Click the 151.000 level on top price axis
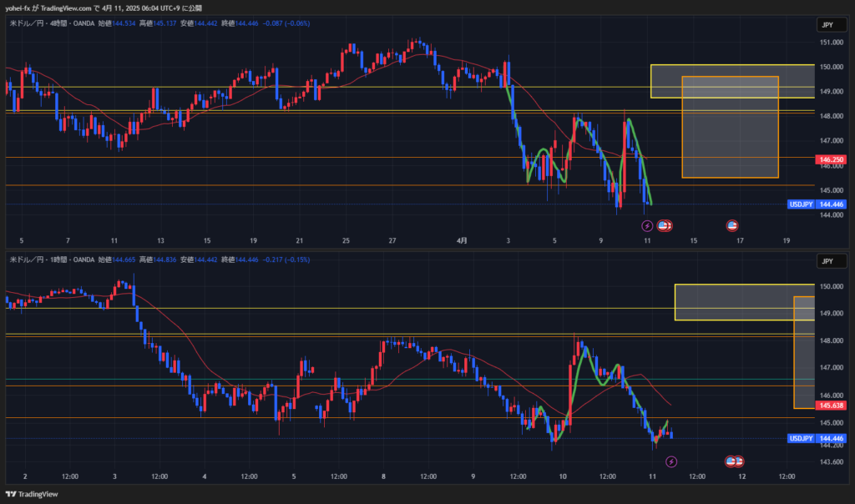This screenshot has height=504, width=855. pyautogui.click(x=830, y=43)
